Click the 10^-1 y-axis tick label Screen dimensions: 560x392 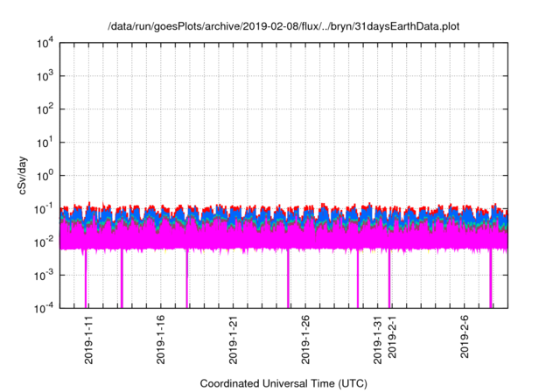pyautogui.click(x=44, y=209)
